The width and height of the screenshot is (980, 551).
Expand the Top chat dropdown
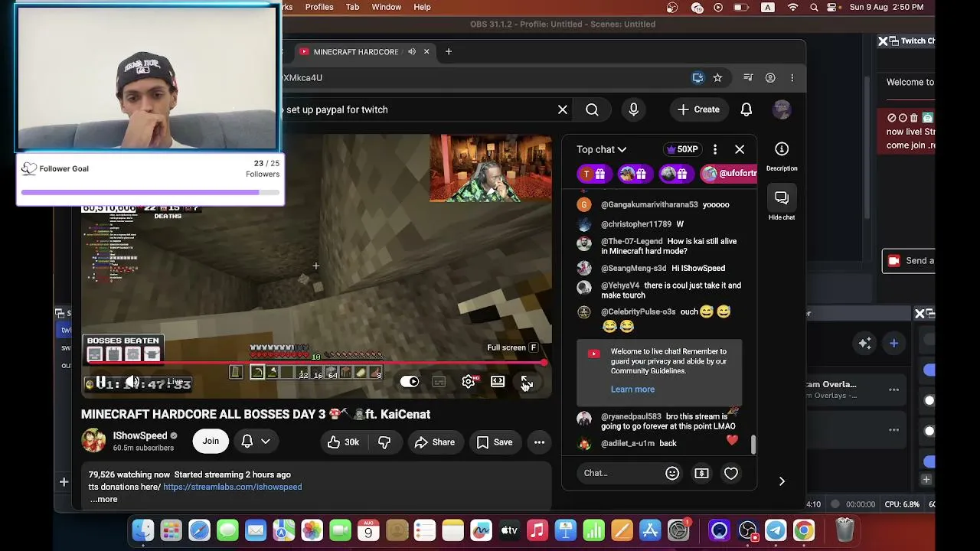pyautogui.click(x=602, y=149)
